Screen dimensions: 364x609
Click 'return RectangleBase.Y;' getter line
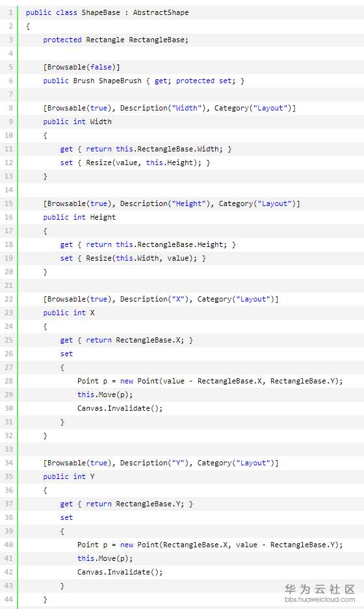(127, 504)
